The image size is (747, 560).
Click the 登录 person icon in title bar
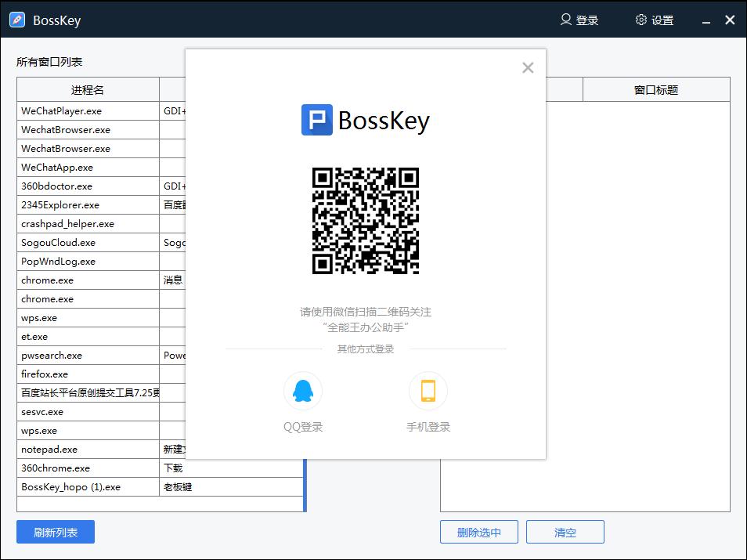coord(579,20)
